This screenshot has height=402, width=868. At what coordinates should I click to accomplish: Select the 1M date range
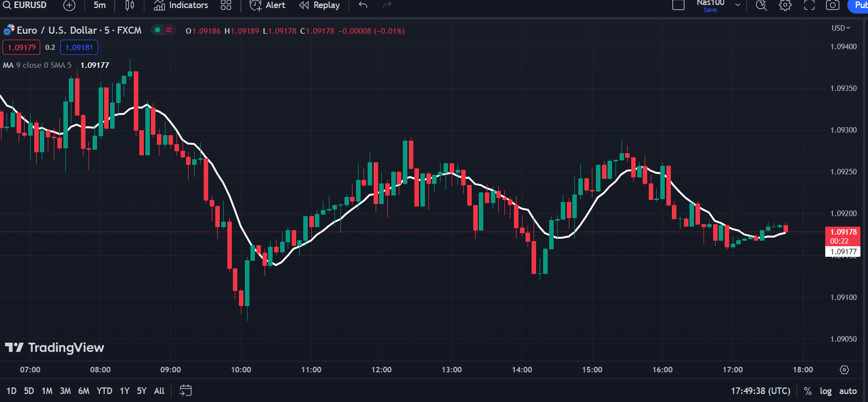click(x=47, y=391)
